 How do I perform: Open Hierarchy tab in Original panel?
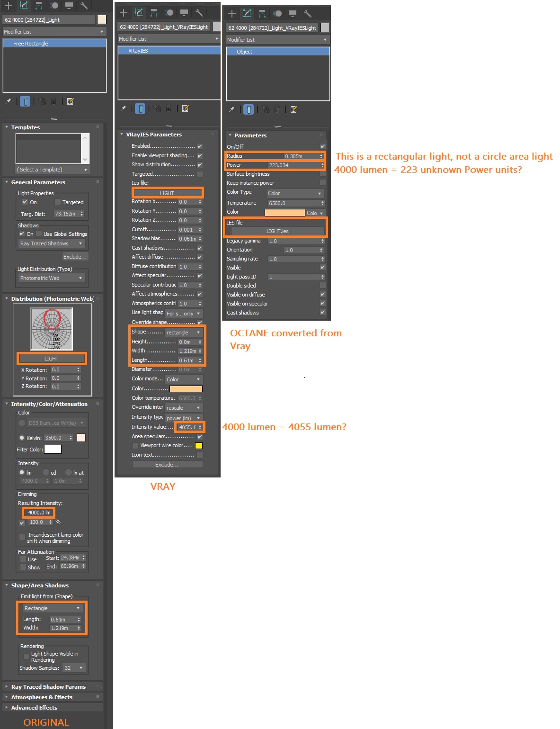[x=39, y=6]
